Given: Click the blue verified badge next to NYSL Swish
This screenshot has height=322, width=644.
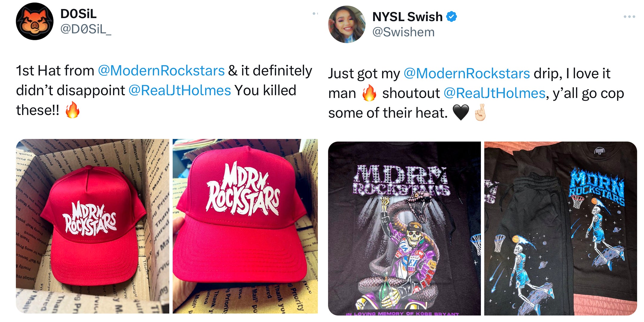Looking at the screenshot, I should click(x=451, y=17).
